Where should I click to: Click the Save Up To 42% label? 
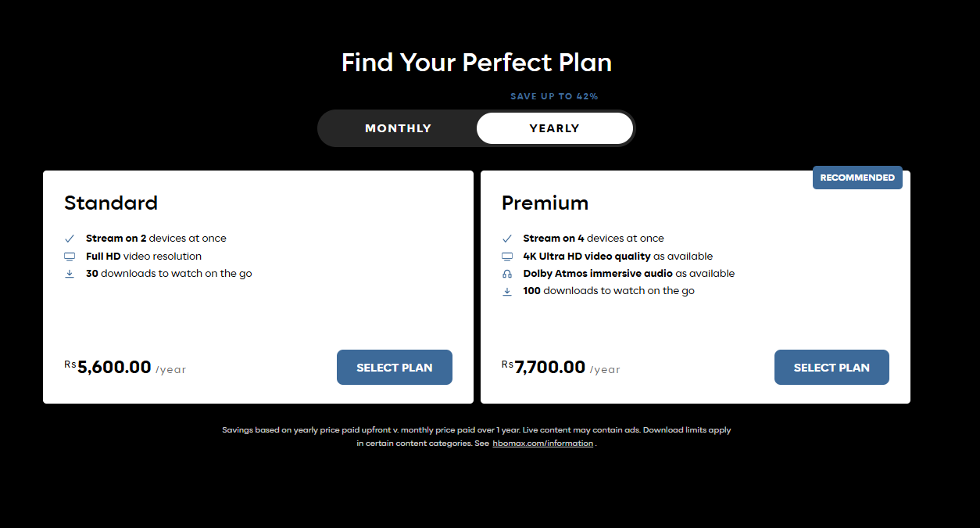[554, 97]
